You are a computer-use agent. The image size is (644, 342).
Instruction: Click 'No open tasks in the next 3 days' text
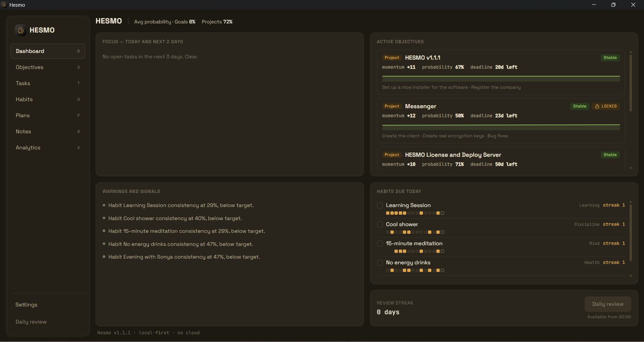pyautogui.click(x=150, y=57)
